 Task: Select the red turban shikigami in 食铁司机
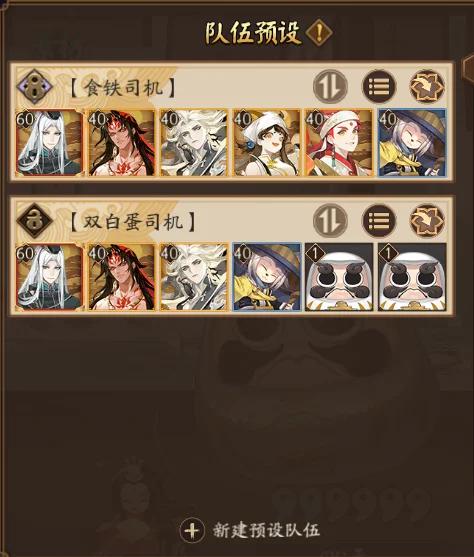click(339, 143)
